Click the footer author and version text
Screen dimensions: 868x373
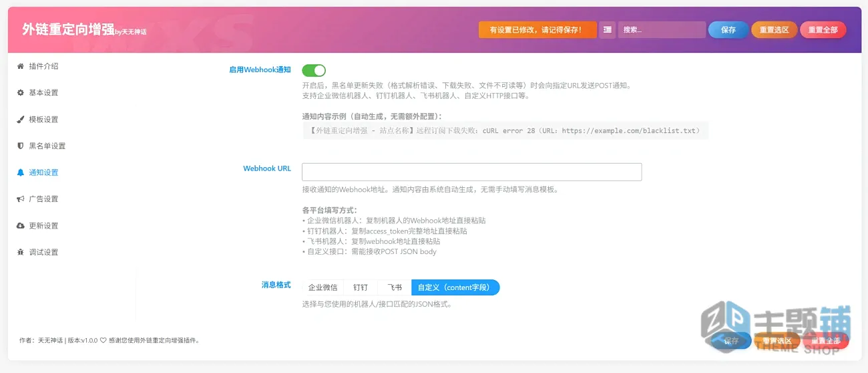point(110,340)
